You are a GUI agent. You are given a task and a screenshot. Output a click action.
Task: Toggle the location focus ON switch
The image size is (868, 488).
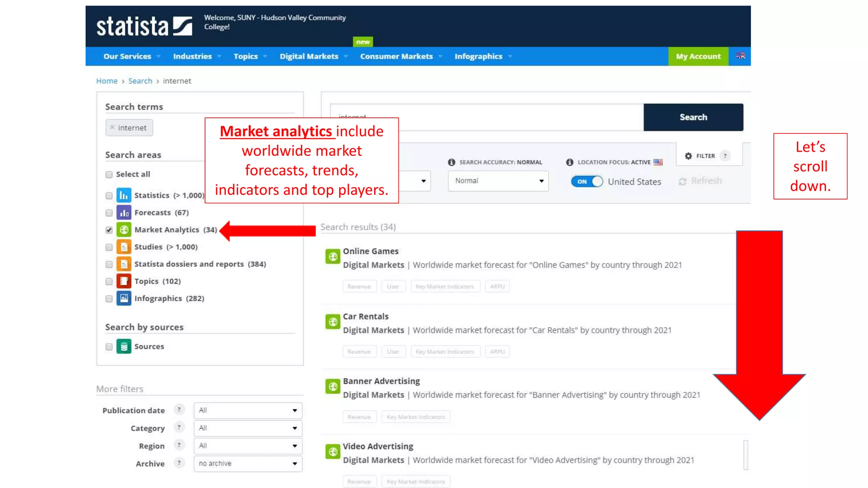587,181
